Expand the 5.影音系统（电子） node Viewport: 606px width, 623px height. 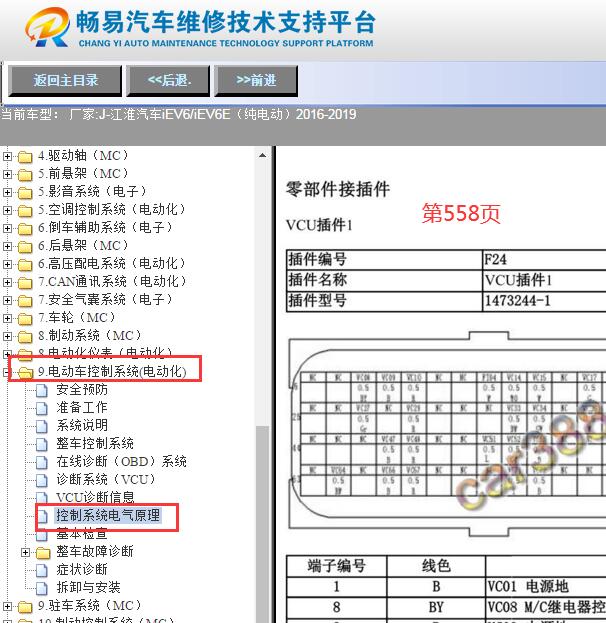(7, 192)
